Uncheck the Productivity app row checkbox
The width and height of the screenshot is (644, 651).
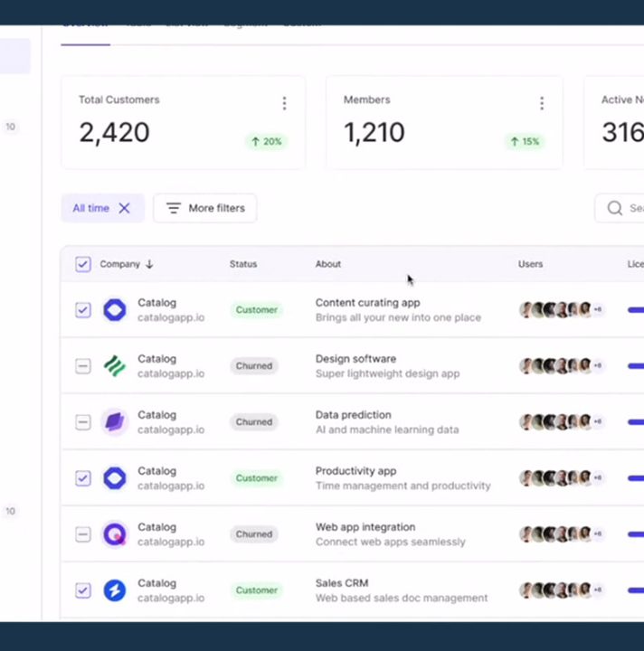(x=83, y=478)
